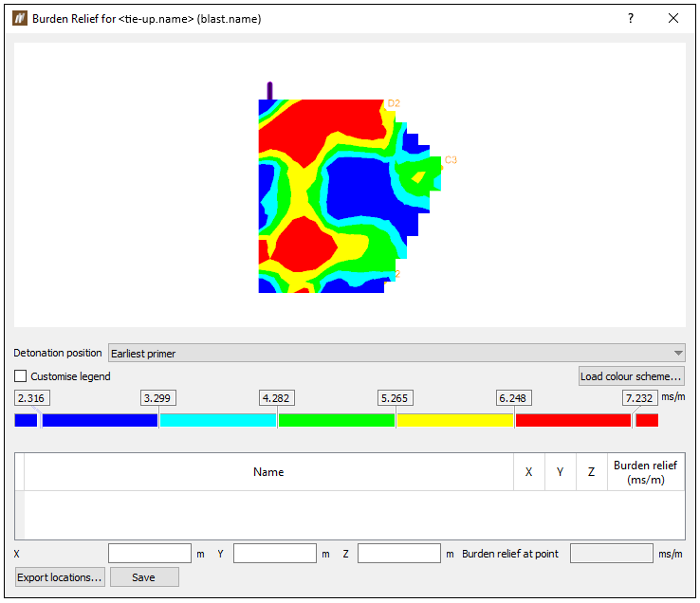Focus the X coordinate input field
Viewport: 700px width, 603px height.
coord(150,554)
